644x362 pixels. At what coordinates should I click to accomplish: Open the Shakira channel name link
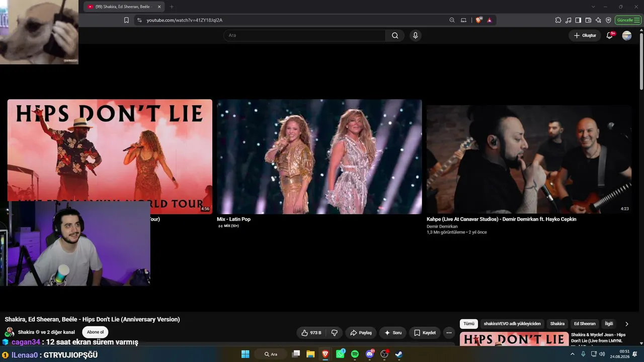[x=26, y=332]
